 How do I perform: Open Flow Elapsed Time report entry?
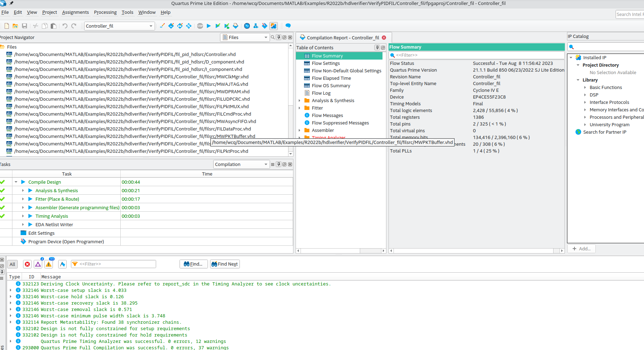point(331,78)
